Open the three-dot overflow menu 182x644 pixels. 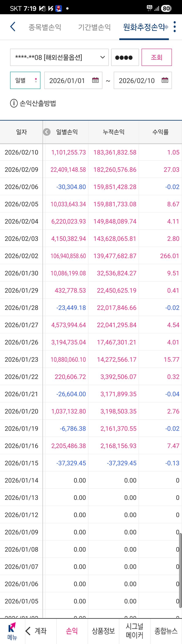coord(175,27)
